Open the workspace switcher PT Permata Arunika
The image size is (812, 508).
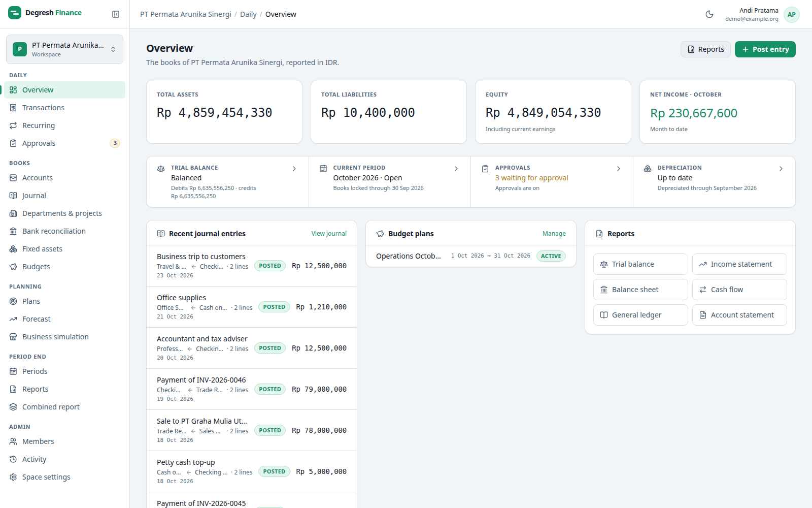(64, 49)
